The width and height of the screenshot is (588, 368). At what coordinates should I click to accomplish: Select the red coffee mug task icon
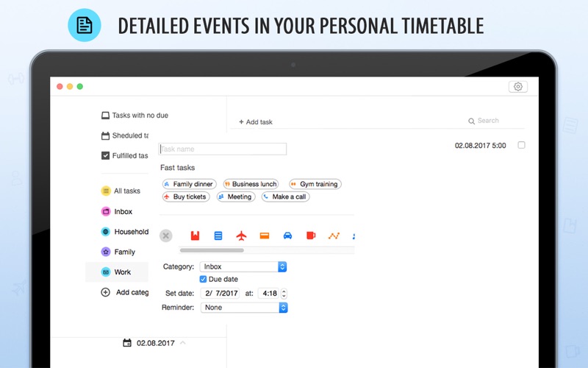(311, 236)
